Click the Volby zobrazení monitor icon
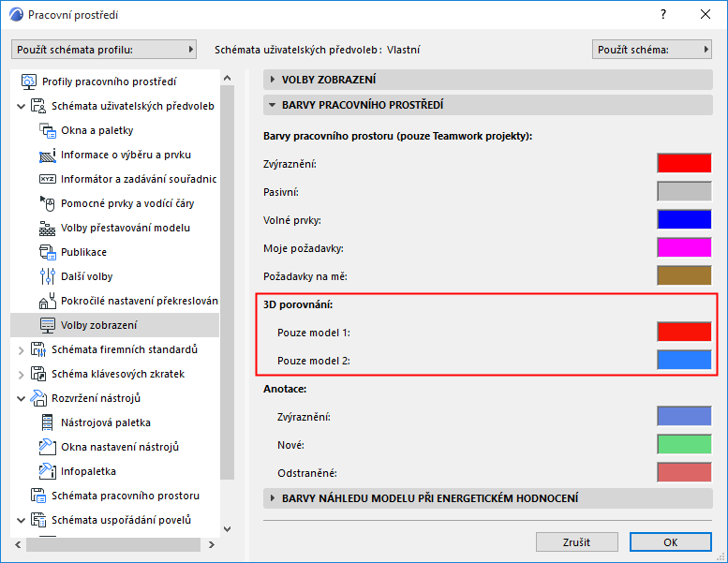Screen dimensions: 728x563 coord(48,325)
